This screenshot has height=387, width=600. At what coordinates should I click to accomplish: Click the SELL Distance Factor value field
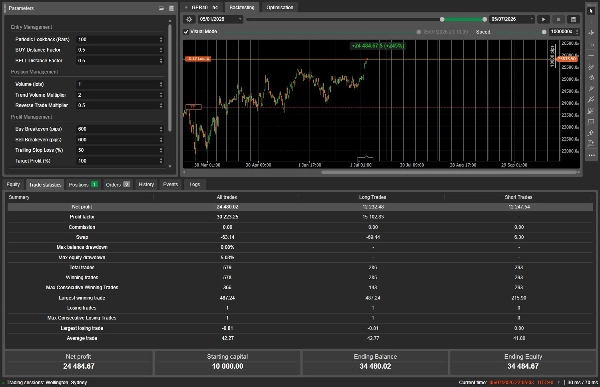[x=120, y=60]
